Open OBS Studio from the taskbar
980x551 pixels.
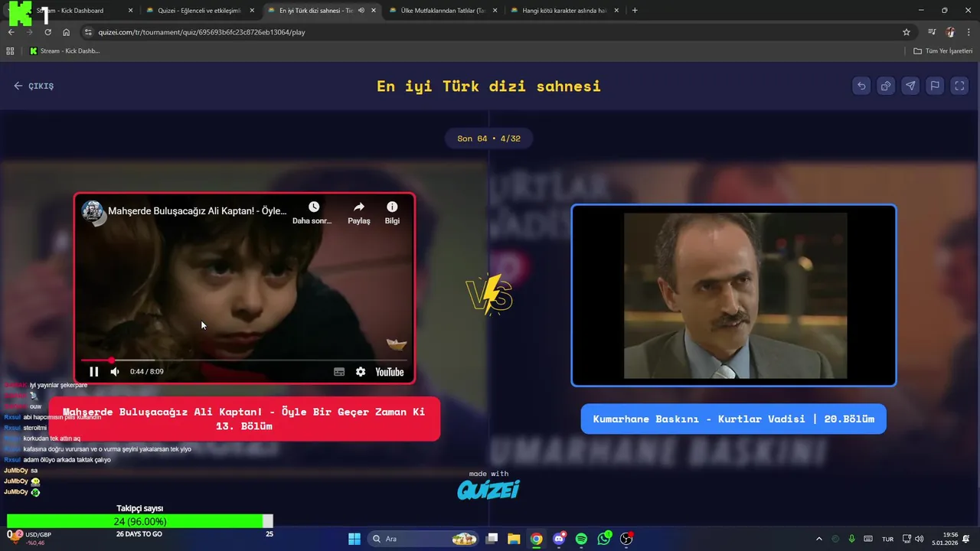click(x=626, y=539)
